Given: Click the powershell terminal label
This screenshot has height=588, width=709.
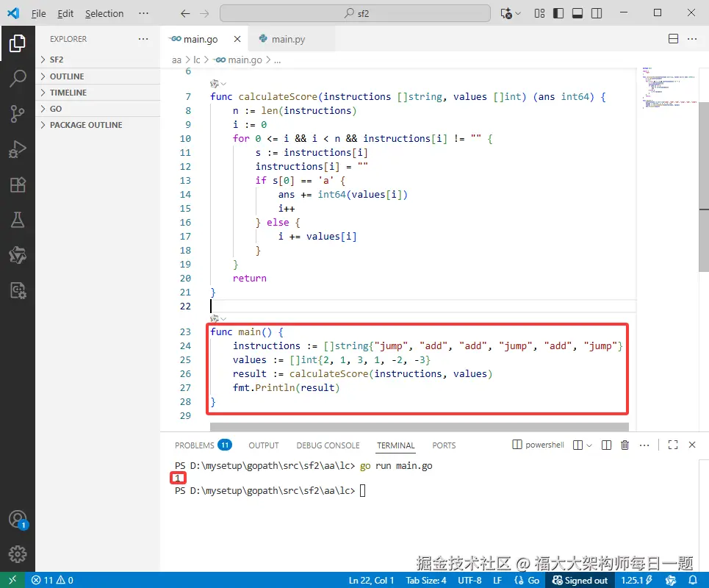Looking at the screenshot, I should 538,445.
